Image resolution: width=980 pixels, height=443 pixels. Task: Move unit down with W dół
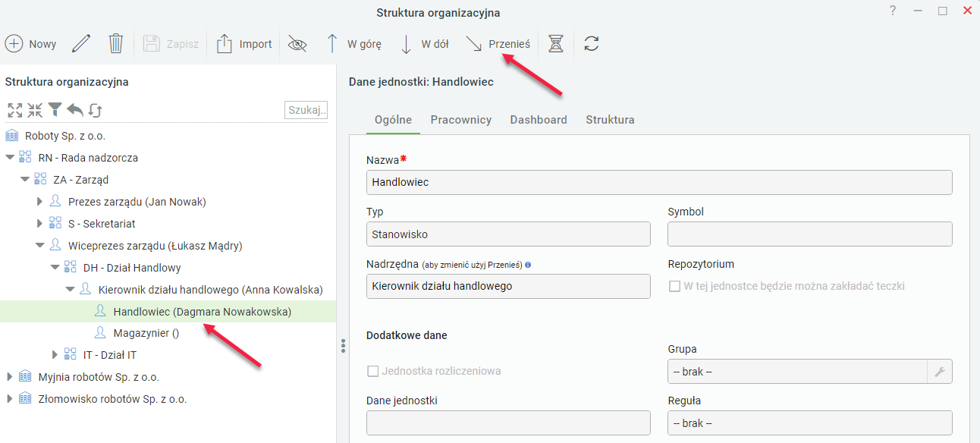(424, 44)
